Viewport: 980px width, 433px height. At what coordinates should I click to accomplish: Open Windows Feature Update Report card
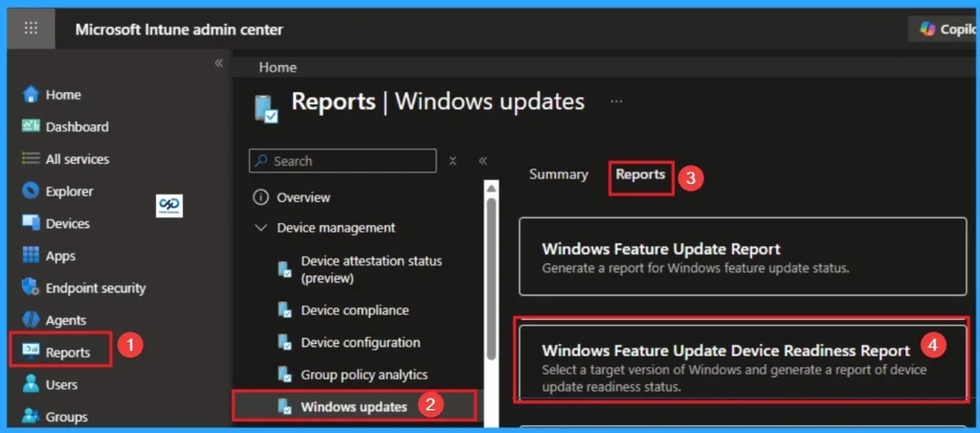tap(743, 257)
